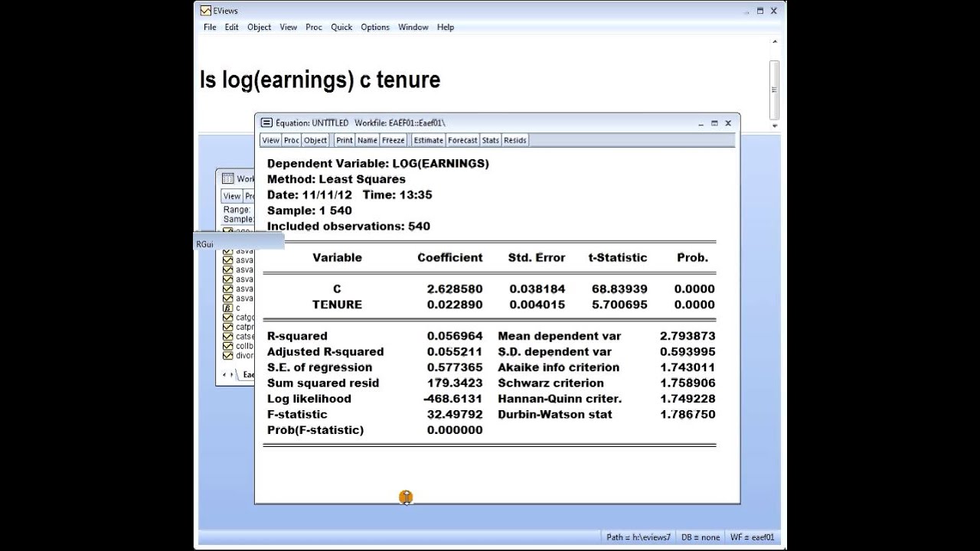Open the Resids view of the equation
Image resolution: width=980 pixels, height=551 pixels.
pyautogui.click(x=514, y=140)
